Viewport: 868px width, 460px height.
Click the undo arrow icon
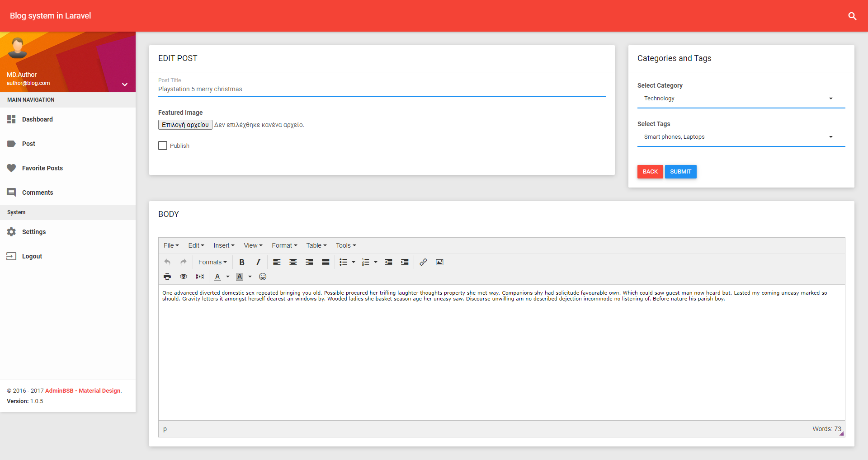pyautogui.click(x=167, y=262)
